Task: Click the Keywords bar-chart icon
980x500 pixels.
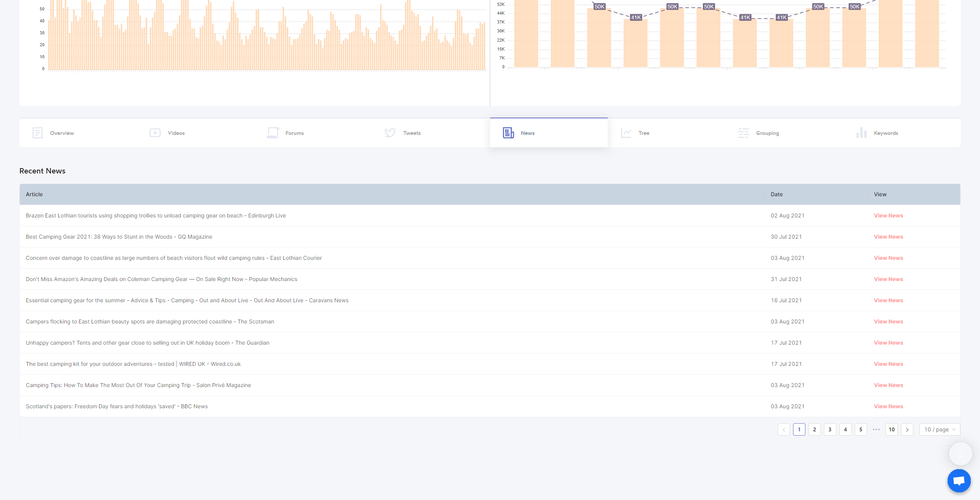Action: (x=861, y=133)
